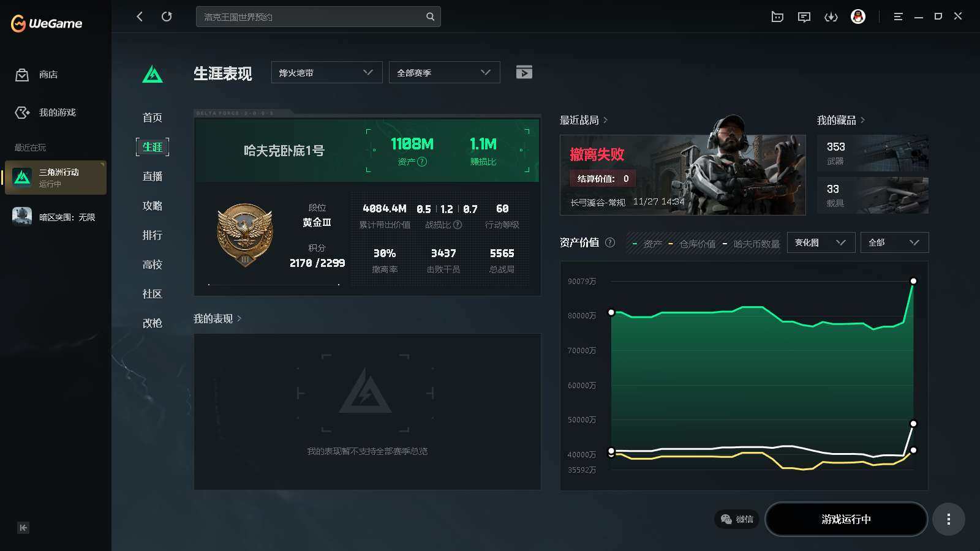Screen dimensions: 980x551
Task: Open the 资产价值 help question mark
Action: click(610, 242)
